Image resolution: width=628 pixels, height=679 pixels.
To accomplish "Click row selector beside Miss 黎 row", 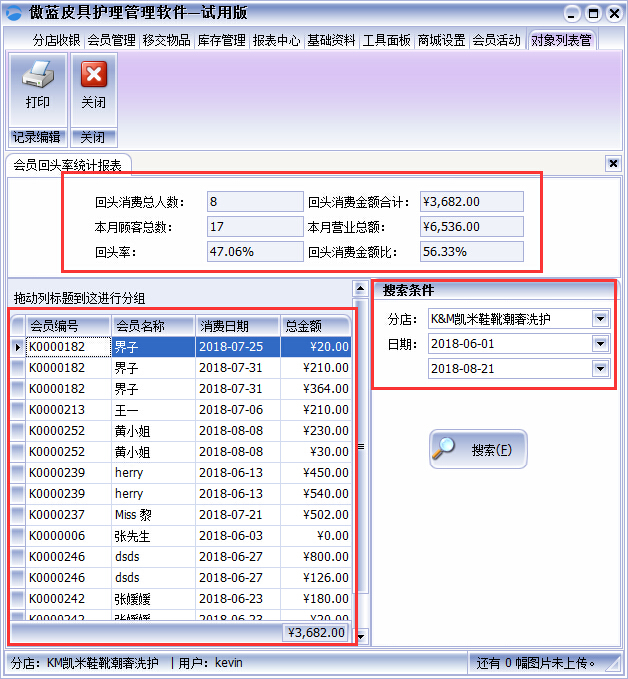I will [x=18, y=515].
